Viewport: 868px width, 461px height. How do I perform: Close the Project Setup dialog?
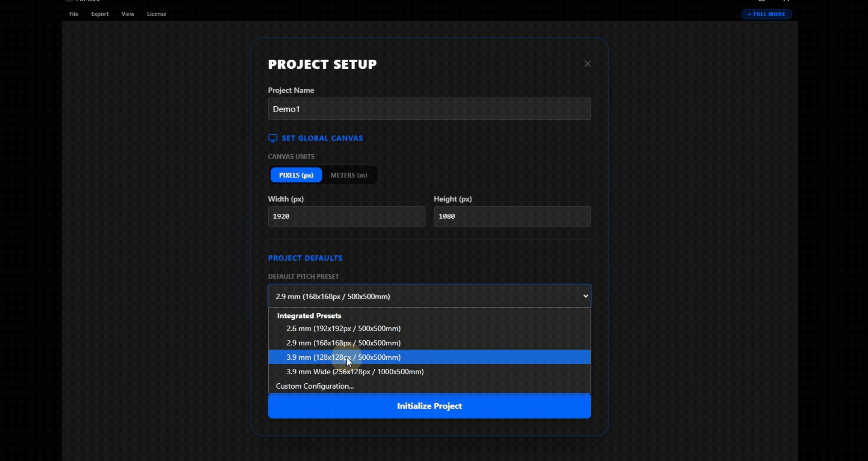pyautogui.click(x=587, y=64)
